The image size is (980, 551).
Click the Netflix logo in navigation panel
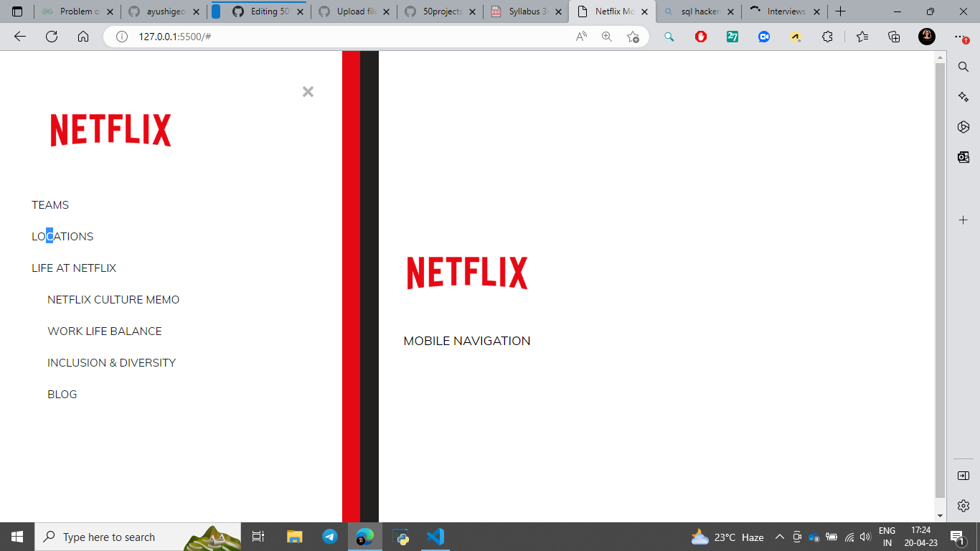pos(110,130)
